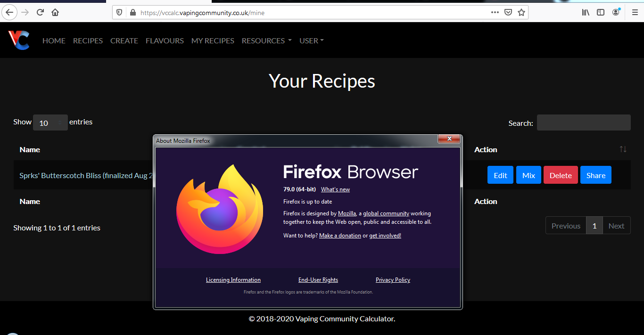Expand the RESOURCES dropdown menu
This screenshot has width=644, height=335.
click(266, 41)
